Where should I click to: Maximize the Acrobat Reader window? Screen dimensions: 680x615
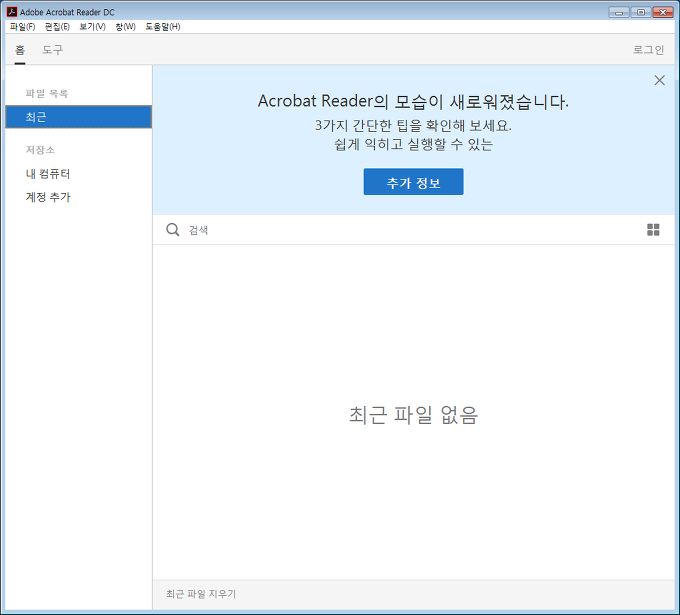tap(641, 12)
